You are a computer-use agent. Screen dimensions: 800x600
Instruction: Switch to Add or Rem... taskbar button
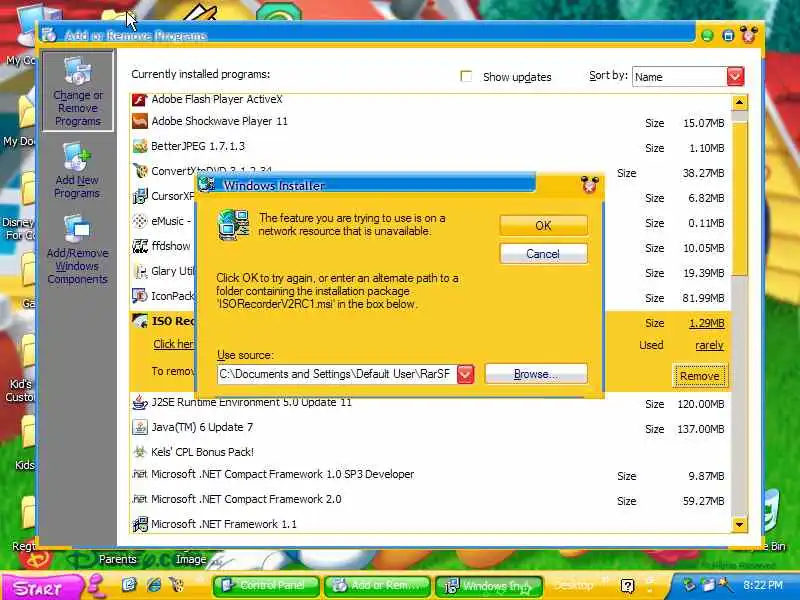[x=377, y=586]
